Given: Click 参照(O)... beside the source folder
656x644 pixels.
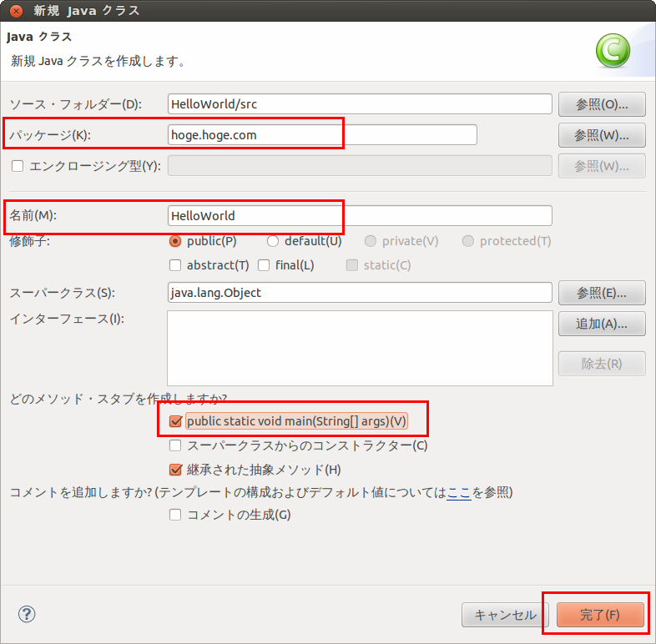Looking at the screenshot, I should pos(602,104).
